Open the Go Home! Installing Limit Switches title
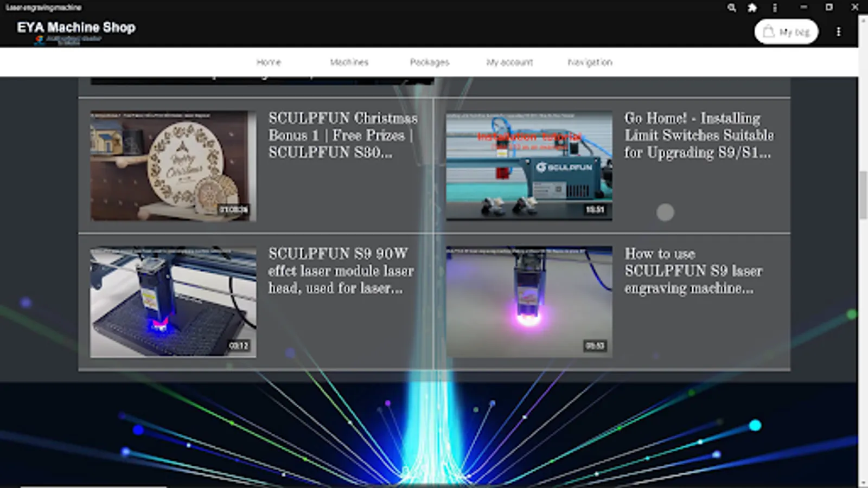 pos(699,135)
